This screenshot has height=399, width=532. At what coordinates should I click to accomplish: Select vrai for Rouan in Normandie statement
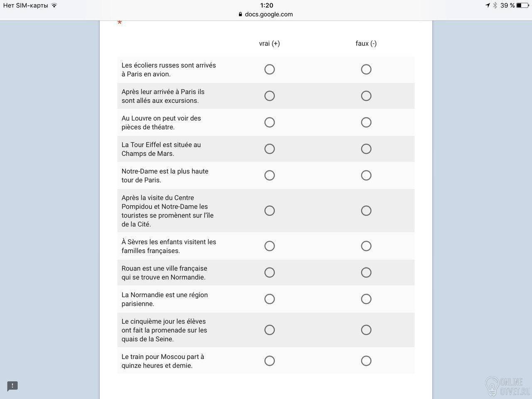pos(269,273)
